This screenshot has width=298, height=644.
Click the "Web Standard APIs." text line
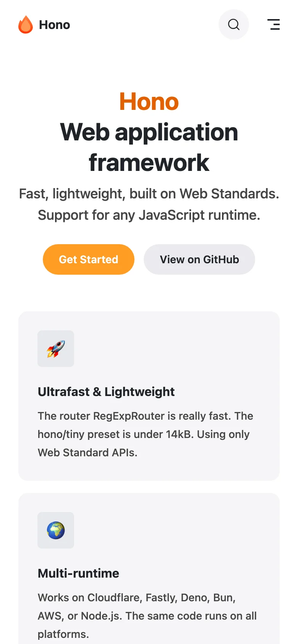coord(87,452)
